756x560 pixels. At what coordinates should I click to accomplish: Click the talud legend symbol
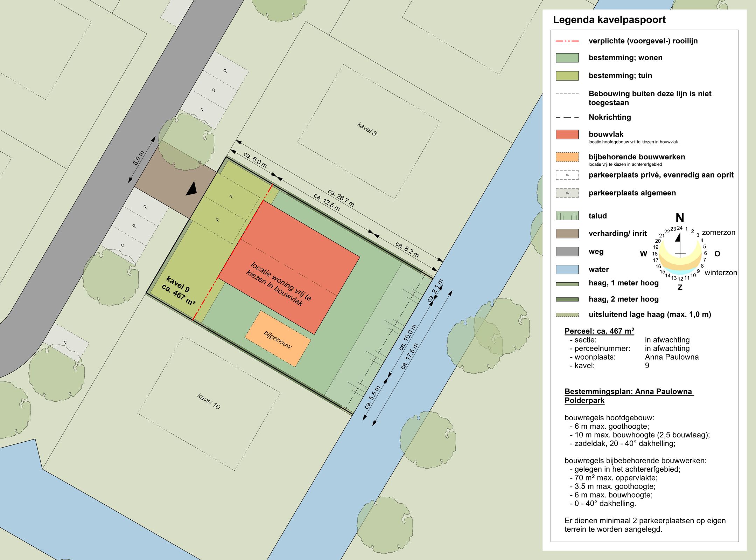tap(567, 216)
